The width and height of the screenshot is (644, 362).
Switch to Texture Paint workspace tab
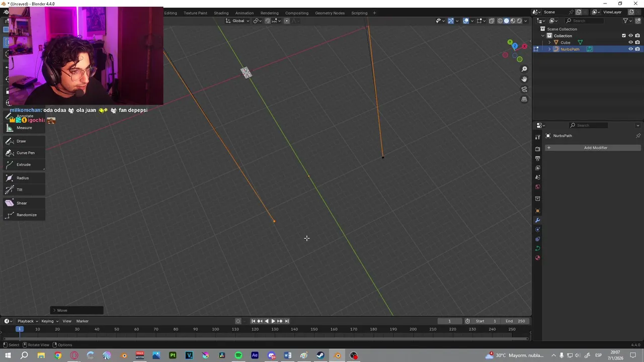[195, 13]
